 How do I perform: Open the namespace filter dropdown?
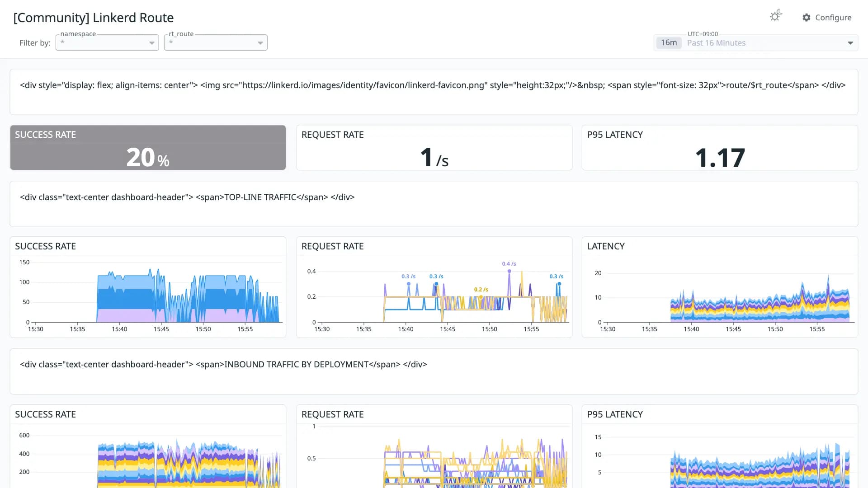[x=107, y=42]
